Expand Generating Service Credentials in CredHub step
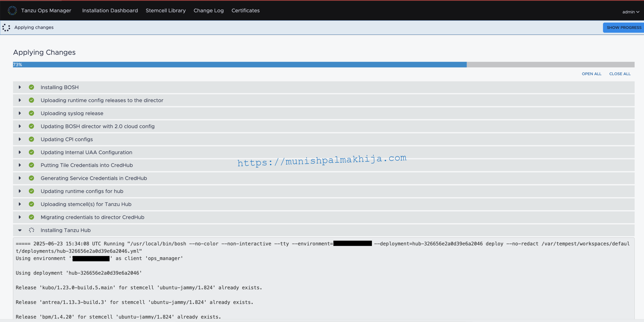This screenshot has height=322, width=644. [x=20, y=178]
